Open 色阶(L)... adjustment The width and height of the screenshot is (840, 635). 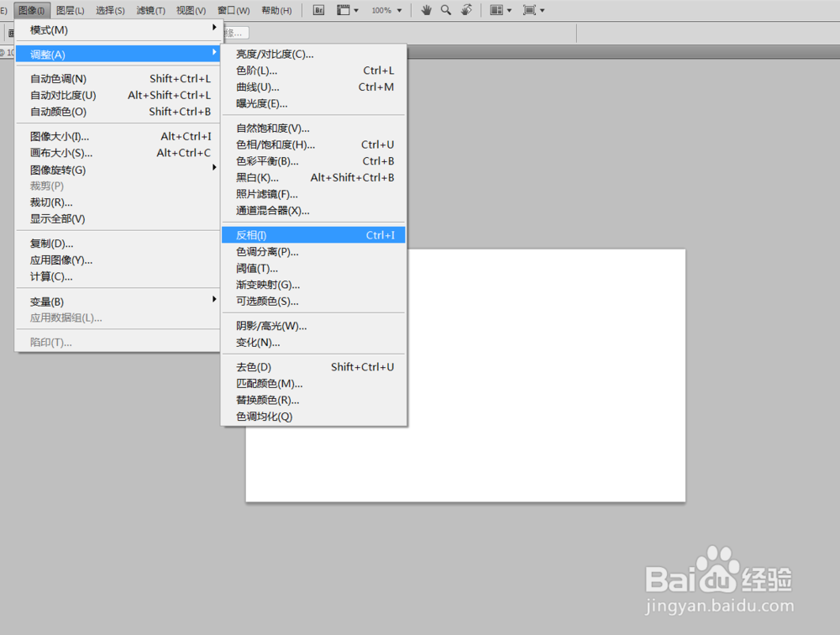coord(313,71)
